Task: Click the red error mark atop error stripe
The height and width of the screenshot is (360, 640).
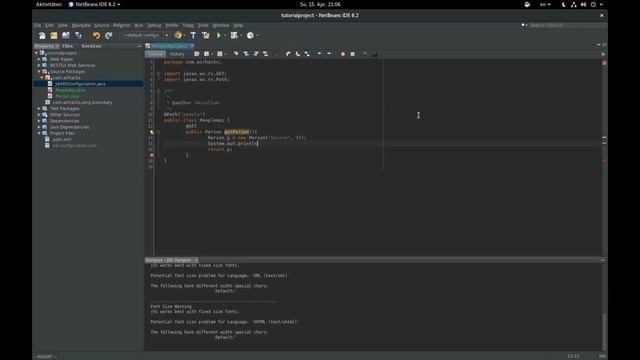Action: pos(604,63)
